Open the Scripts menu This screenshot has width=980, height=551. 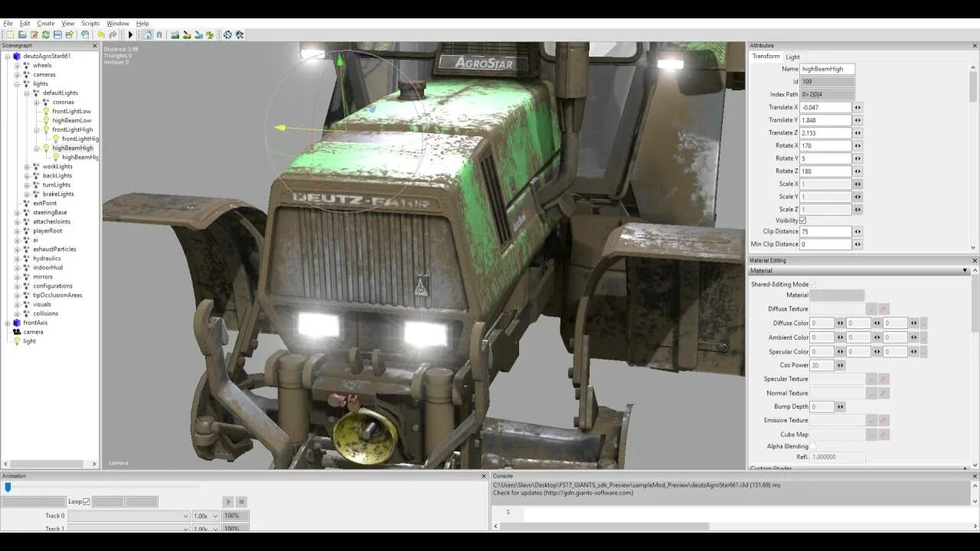tap(90, 24)
